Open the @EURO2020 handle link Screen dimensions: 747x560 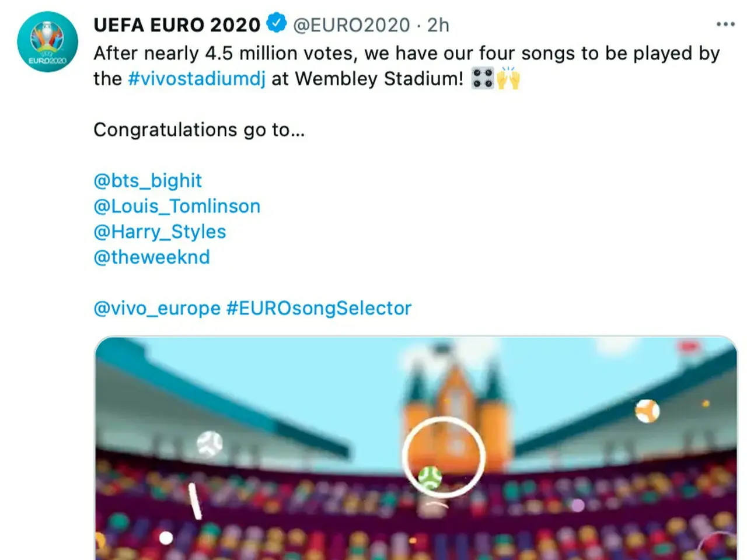tap(351, 25)
